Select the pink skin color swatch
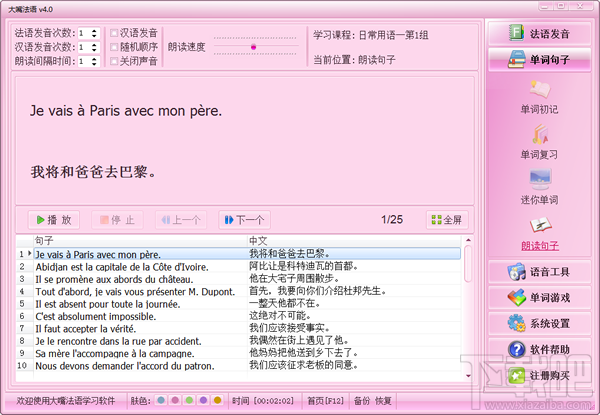 (175, 400)
